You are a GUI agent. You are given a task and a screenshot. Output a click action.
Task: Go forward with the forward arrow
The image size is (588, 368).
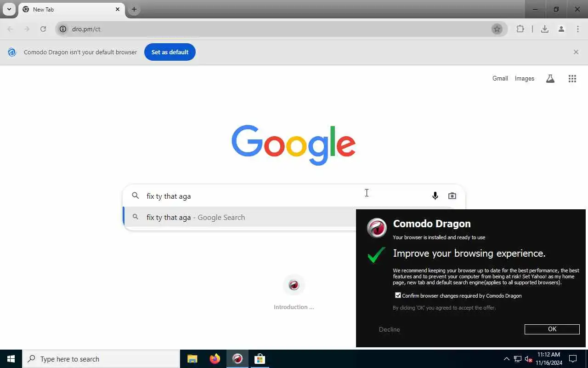[27, 29]
